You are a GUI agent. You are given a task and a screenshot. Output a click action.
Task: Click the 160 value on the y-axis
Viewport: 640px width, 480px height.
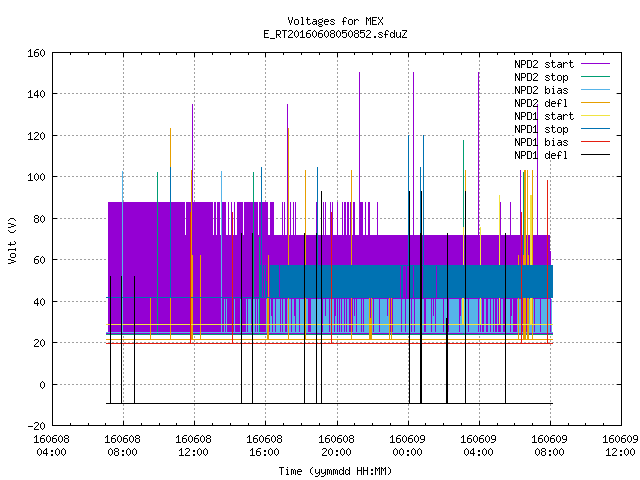coord(36,53)
